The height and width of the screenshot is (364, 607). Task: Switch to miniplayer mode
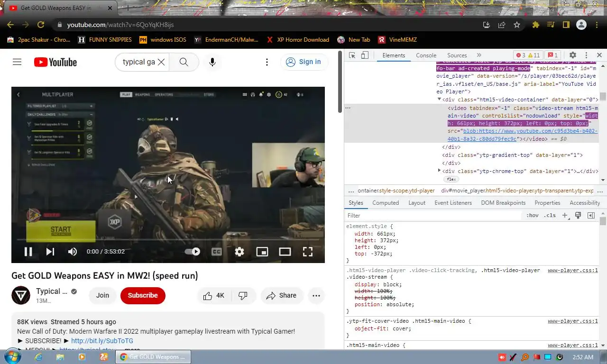[262, 252]
